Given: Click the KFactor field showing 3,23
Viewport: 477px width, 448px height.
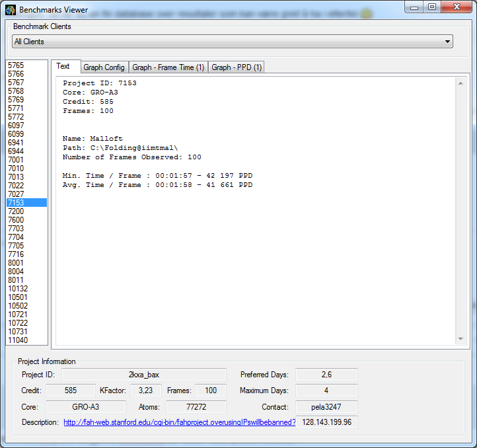Looking at the screenshot, I should [x=146, y=390].
